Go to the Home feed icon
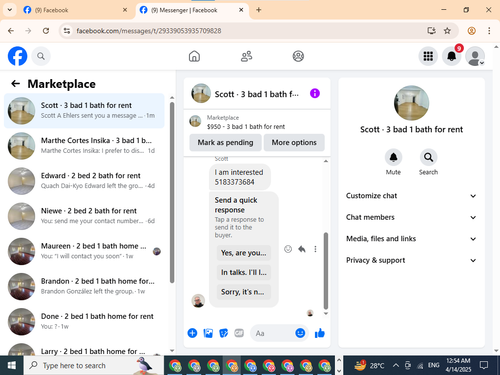The image size is (500, 375). (x=194, y=56)
